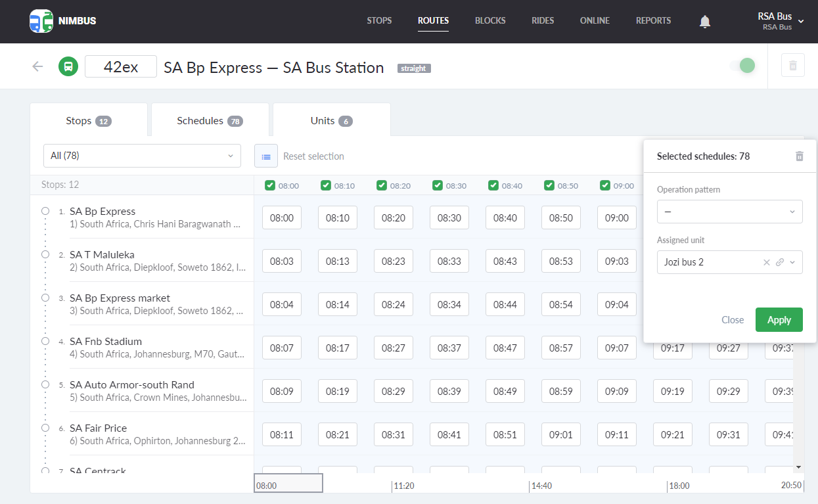Open the All (78) filter dropdown
818x504 pixels.
[x=142, y=156]
